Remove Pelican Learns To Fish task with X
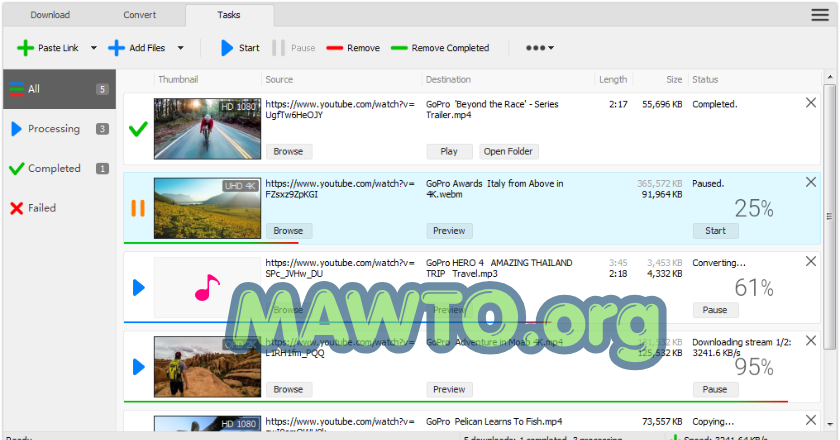 [x=811, y=420]
